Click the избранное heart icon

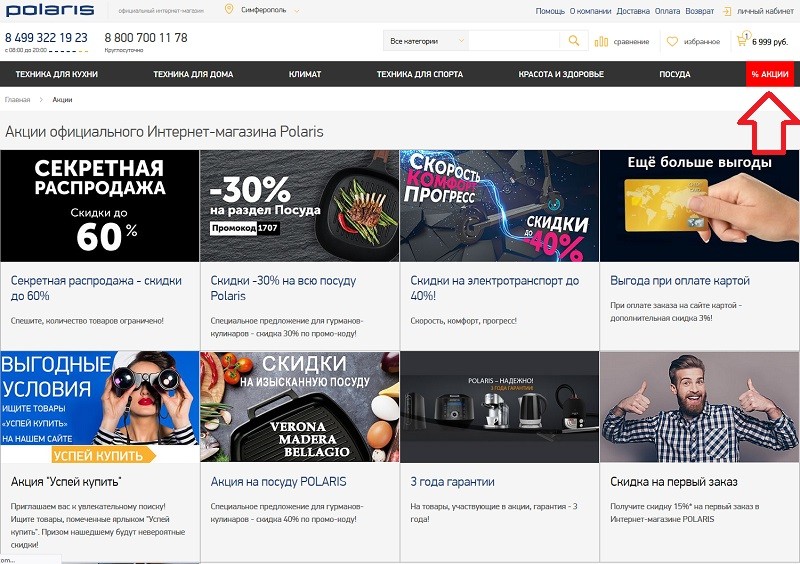tap(673, 42)
